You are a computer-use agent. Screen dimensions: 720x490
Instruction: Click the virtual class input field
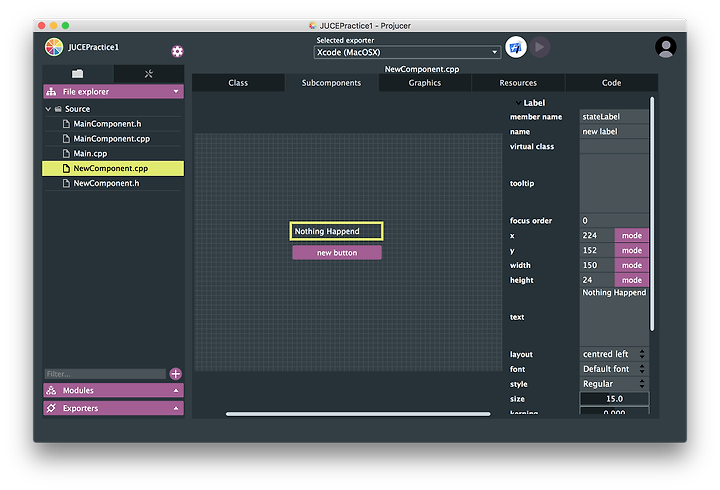click(614, 146)
